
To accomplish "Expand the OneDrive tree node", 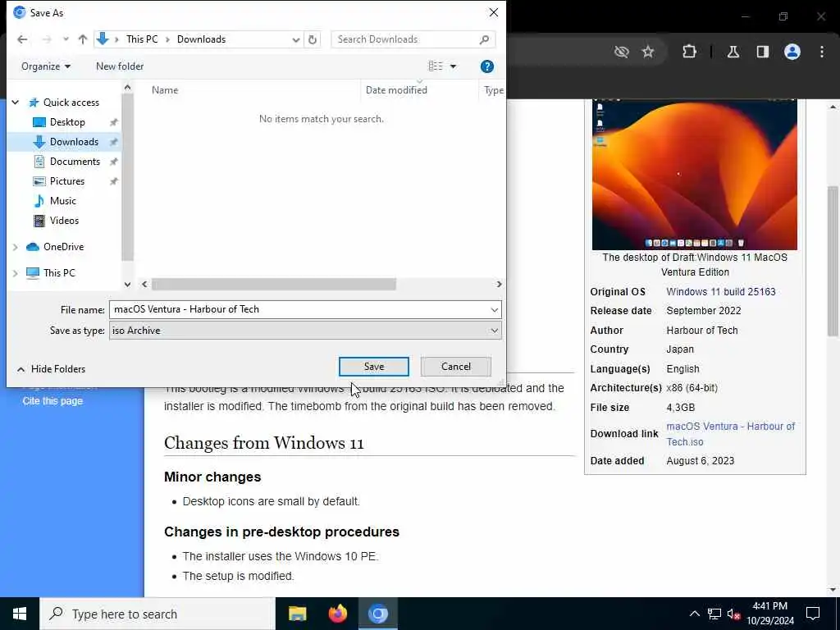I will [x=16, y=247].
